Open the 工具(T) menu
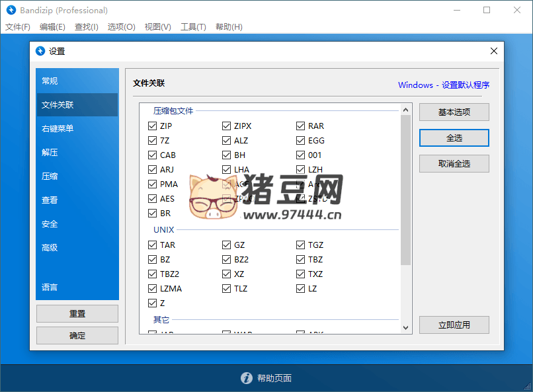Image resolution: width=533 pixels, height=392 pixels. 193,27
